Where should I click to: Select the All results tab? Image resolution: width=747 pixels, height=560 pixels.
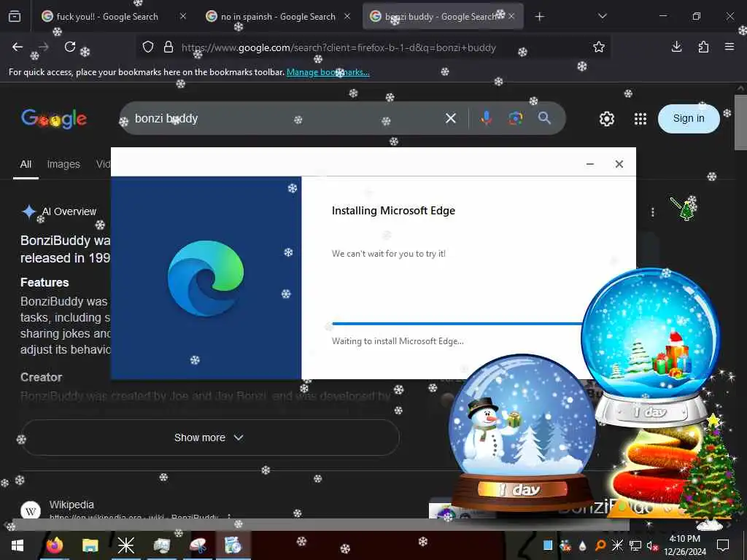[26, 164]
